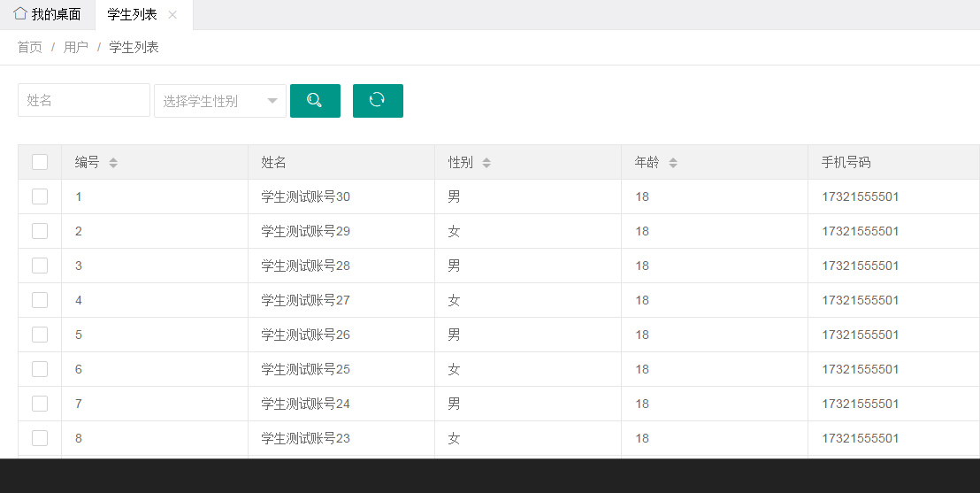Toggle the select-all checkbox in table header

(40, 162)
